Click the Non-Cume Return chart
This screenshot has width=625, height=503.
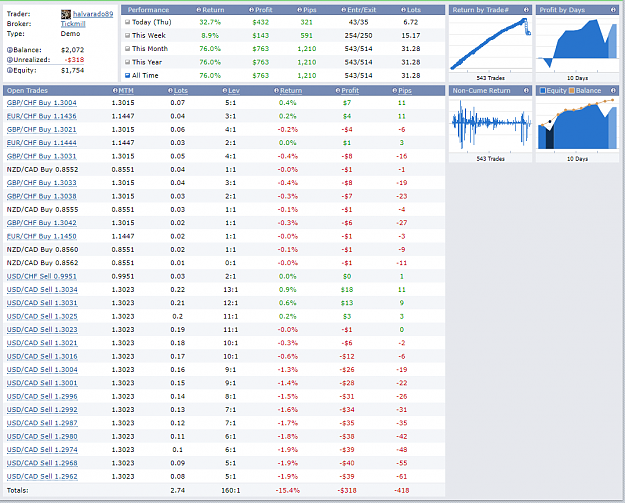tap(490, 124)
